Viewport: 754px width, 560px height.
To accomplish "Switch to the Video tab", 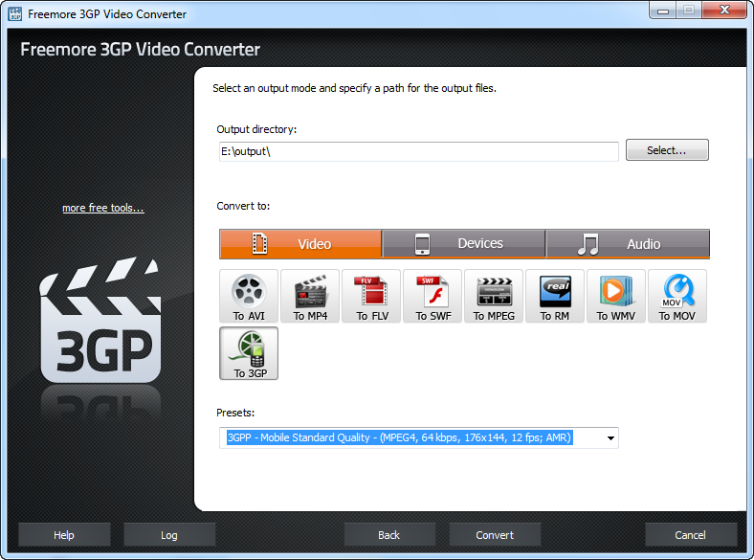I will (300, 244).
